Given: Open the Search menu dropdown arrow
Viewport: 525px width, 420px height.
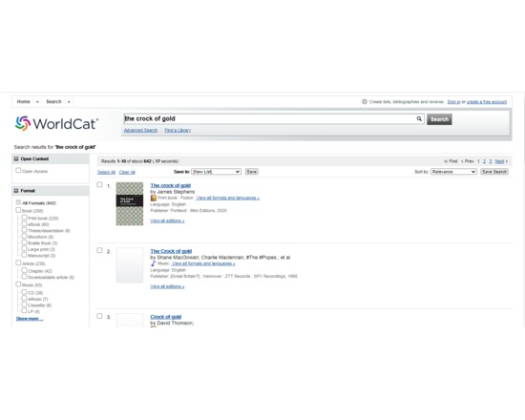Looking at the screenshot, I should coord(69,102).
